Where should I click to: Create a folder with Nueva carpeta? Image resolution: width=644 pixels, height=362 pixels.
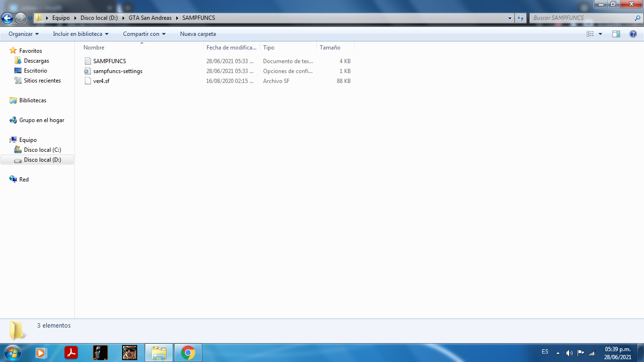point(198,34)
